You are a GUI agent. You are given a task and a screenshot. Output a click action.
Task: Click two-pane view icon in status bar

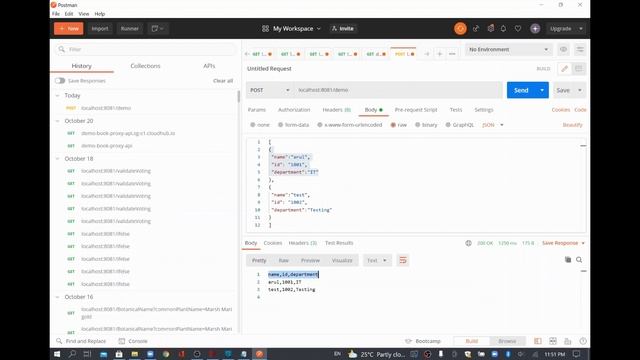coord(553,341)
